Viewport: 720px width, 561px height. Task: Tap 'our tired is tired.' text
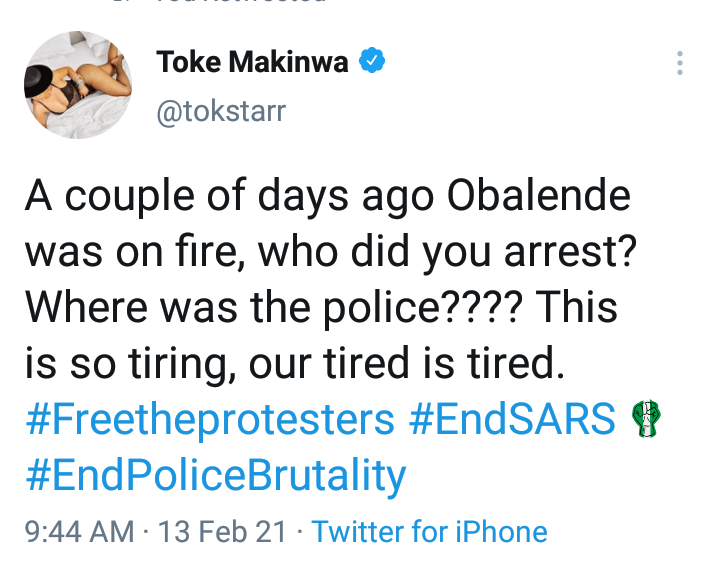(x=407, y=363)
